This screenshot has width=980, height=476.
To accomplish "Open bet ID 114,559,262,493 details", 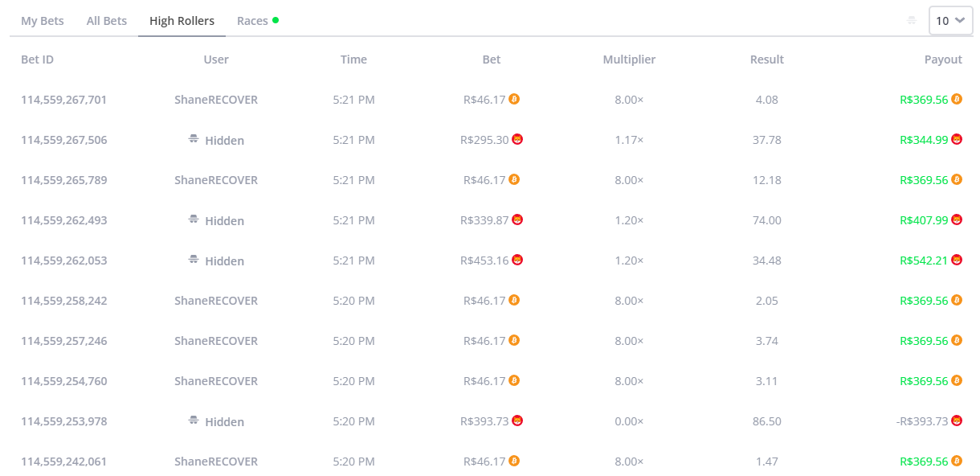I will tap(63, 220).
